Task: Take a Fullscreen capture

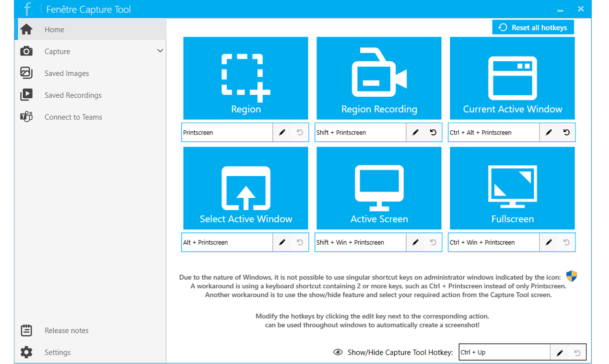Action: coord(512,188)
